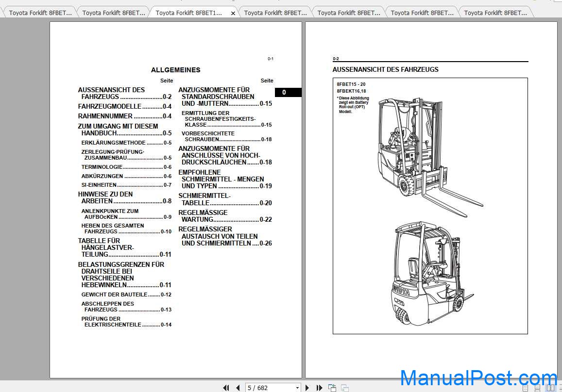Viewport: 562px width, 392px height.
Task: Click the greyed go-to-next-view icon
Action: tap(345, 388)
